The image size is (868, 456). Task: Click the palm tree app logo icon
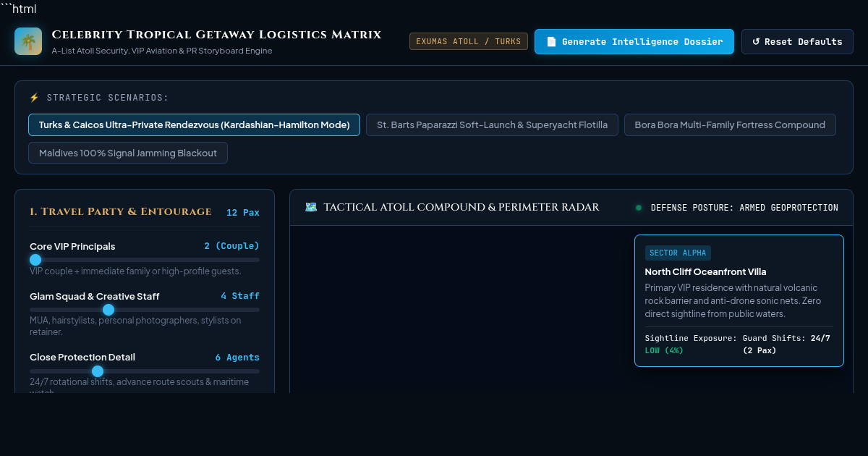[28, 41]
